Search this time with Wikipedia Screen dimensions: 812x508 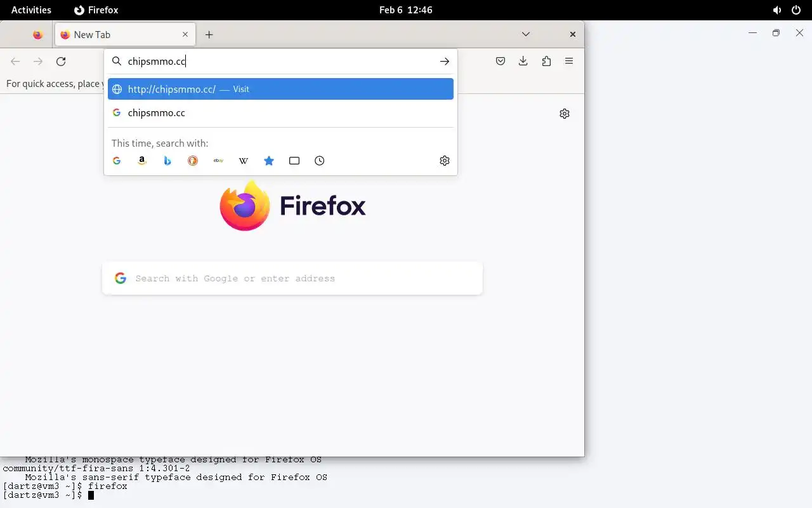coord(244,161)
